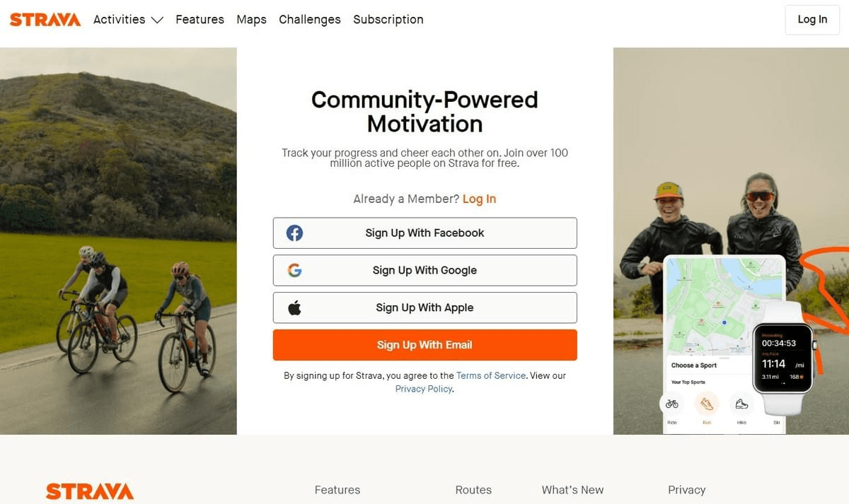Open the Subscription page
Image resolution: width=849 pixels, height=504 pixels.
point(388,20)
